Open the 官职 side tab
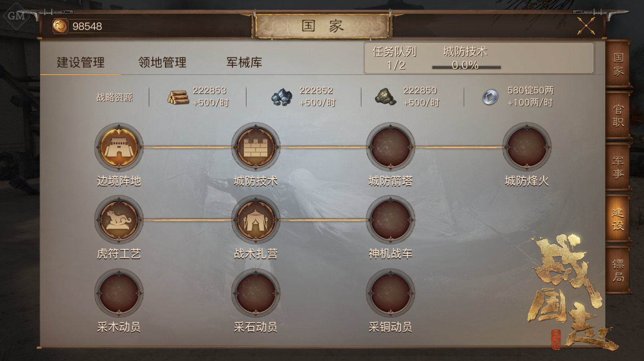Viewport: 644px width, 361px height. [618, 116]
